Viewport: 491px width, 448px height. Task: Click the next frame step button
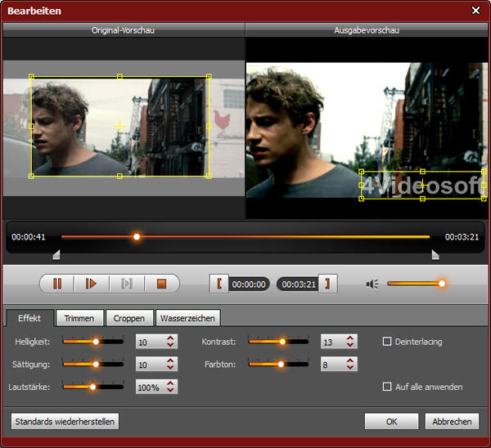click(x=127, y=284)
